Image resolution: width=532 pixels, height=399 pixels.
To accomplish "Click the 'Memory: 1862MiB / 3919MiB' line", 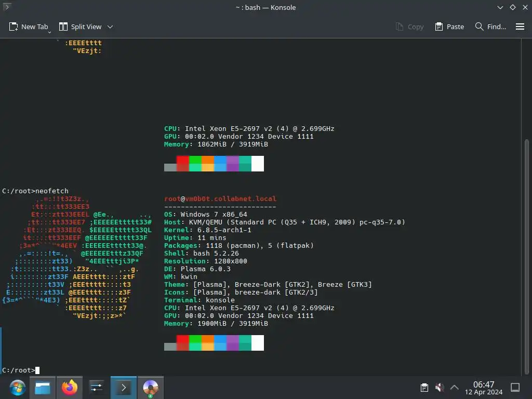I will tap(216, 144).
